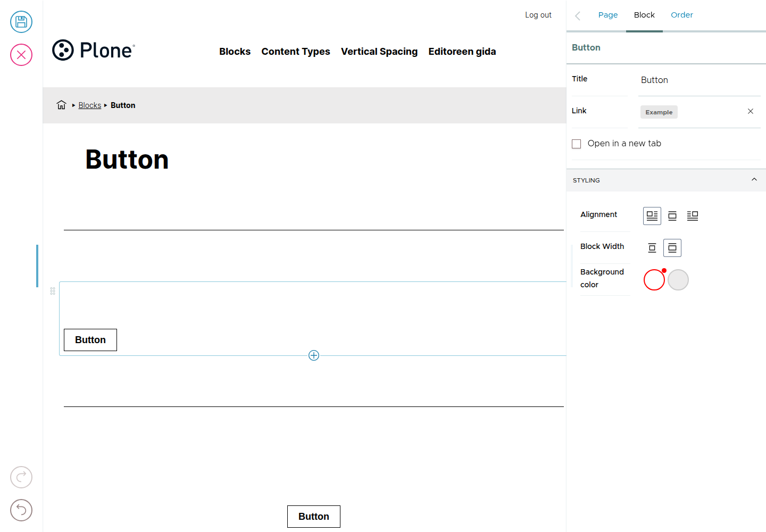Open the Content Types navigation item

click(x=296, y=52)
